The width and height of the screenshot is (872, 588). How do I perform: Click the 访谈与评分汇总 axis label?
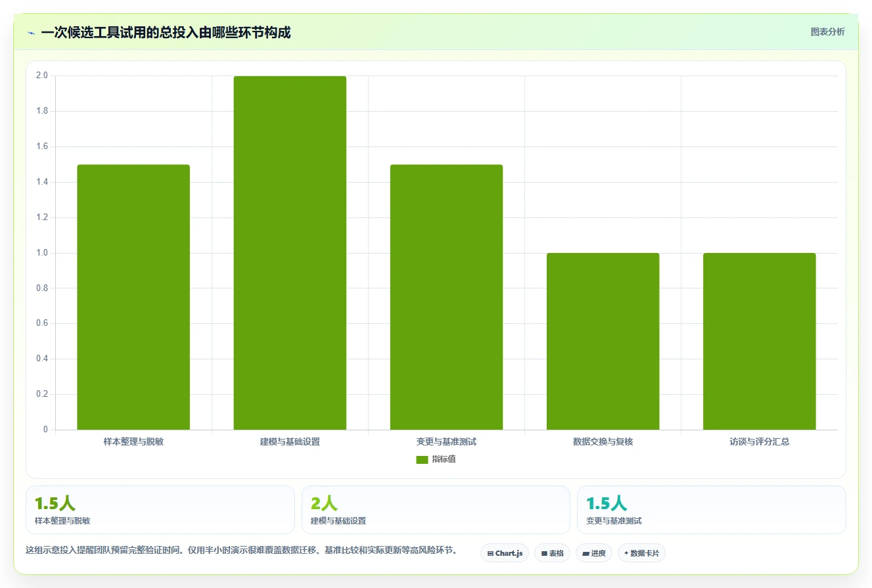click(x=759, y=442)
